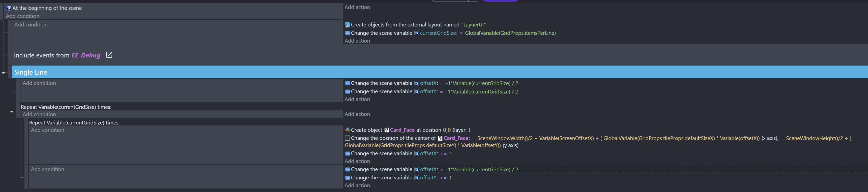Add a condition to the event with 'offsetY: += 1'
This screenshot has width=868, height=192.
(x=47, y=169)
